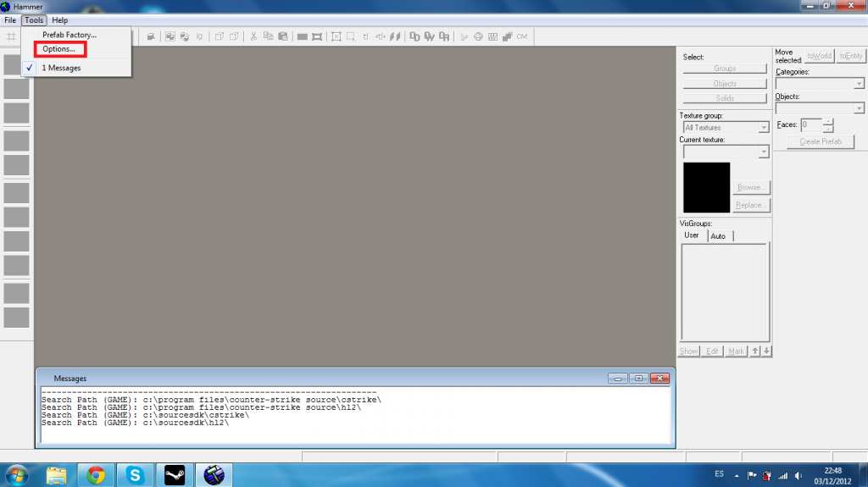
Task: Click the Paste clipboard icon
Action: (283, 36)
